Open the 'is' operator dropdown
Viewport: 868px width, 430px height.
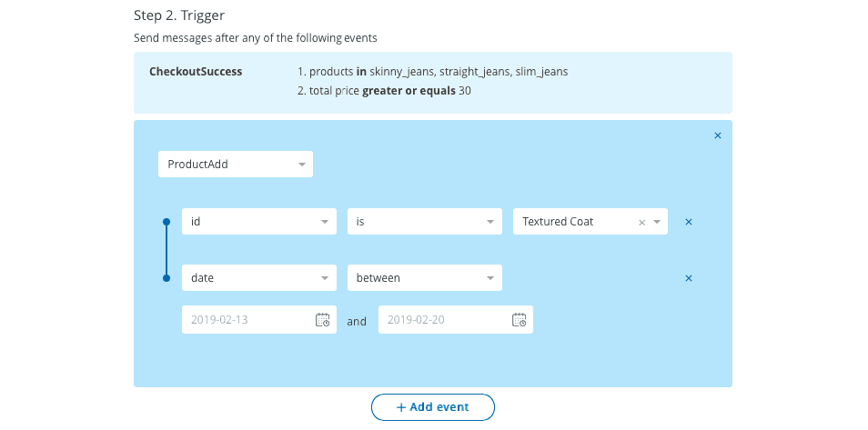point(490,222)
